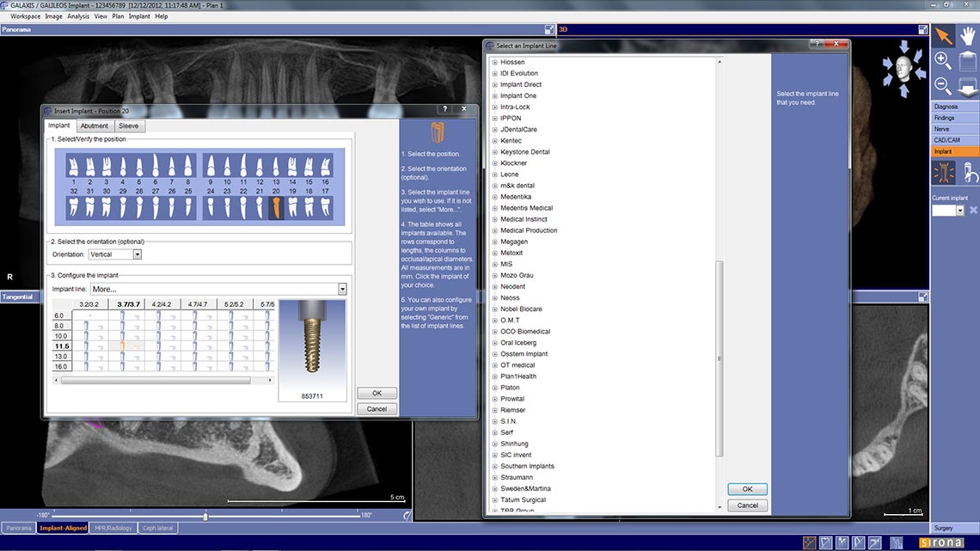Click the zoom in magnifier tool
This screenshot has width=980, height=551.
click(x=943, y=60)
